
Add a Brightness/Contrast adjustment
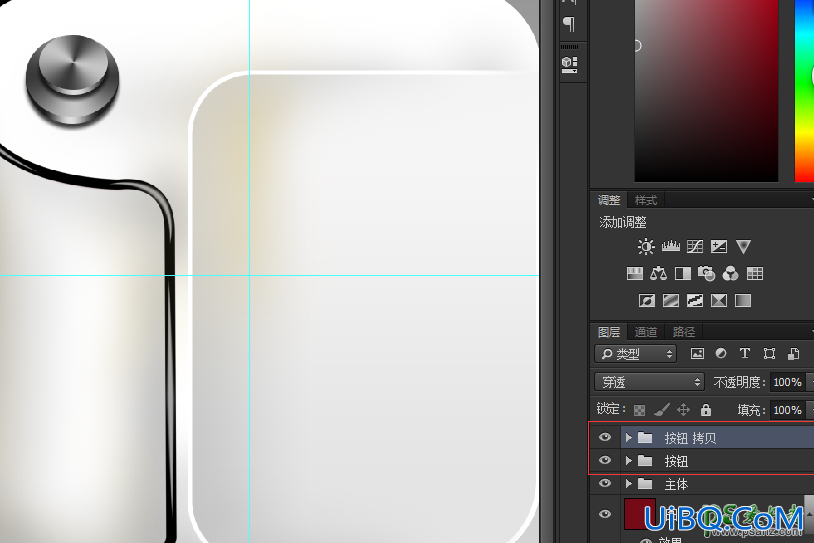[x=646, y=247]
